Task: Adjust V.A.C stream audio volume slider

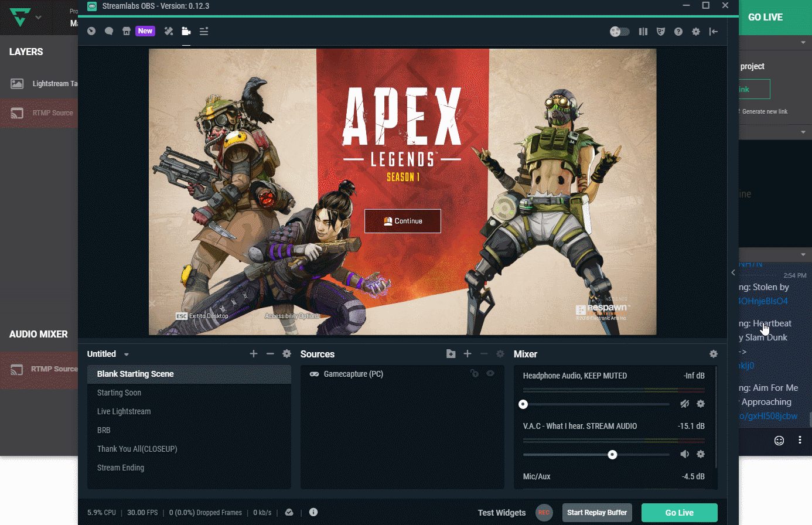Action: click(596, 455)
